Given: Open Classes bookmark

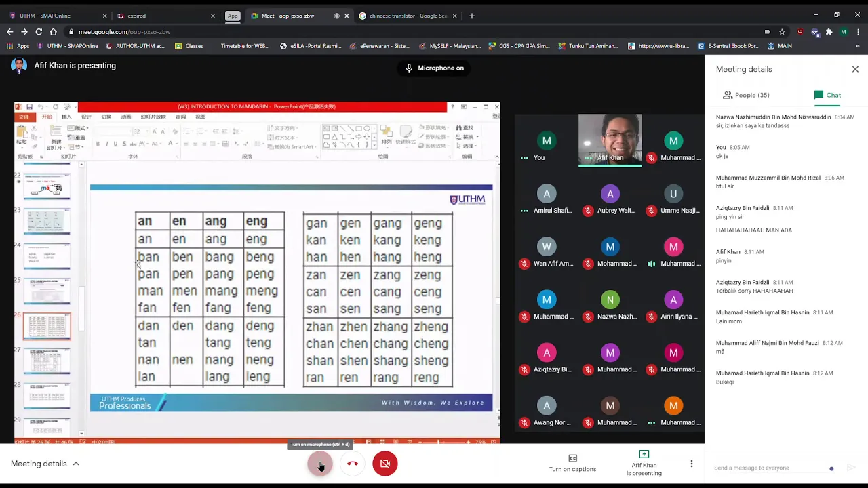Looking at the screenshot, I should coord(189,46).
